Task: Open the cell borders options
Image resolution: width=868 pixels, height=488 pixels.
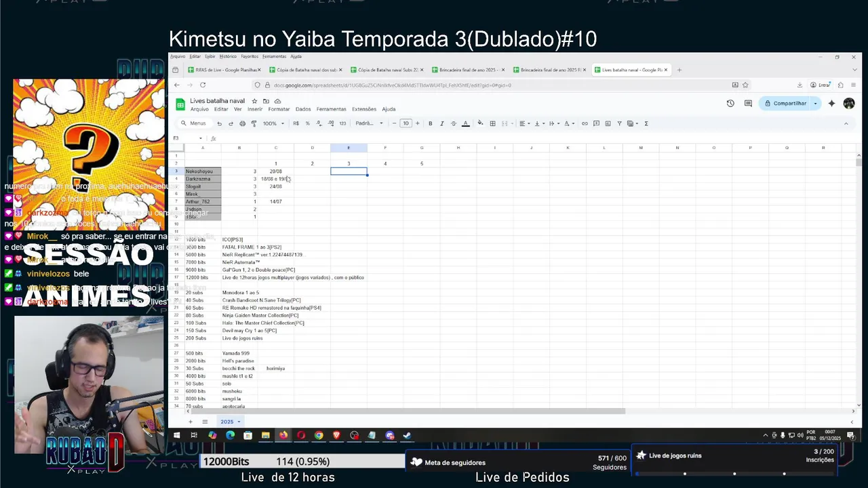Action: click(x=492, y=123)
